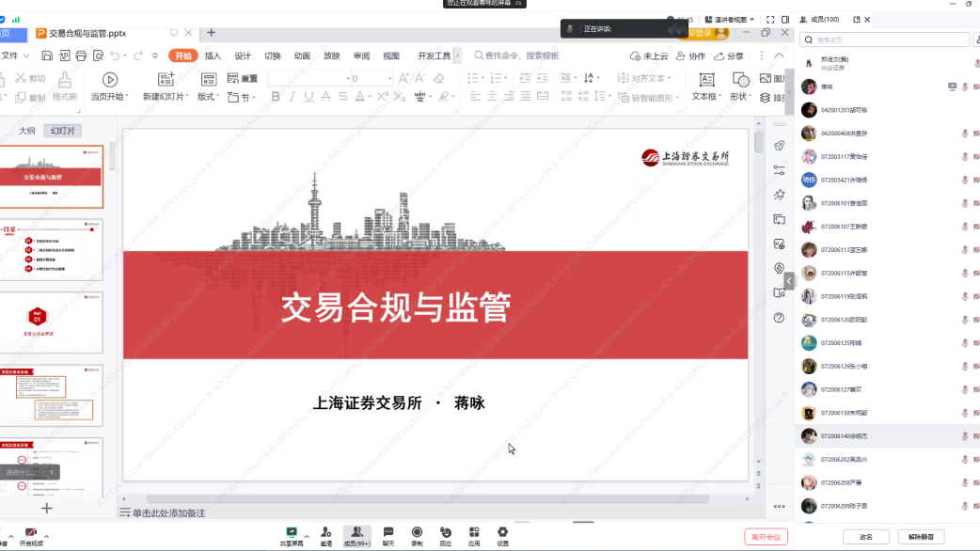980x551 pixels.
Task: Open the shapes (形状) tool
Action: [740, 87]
